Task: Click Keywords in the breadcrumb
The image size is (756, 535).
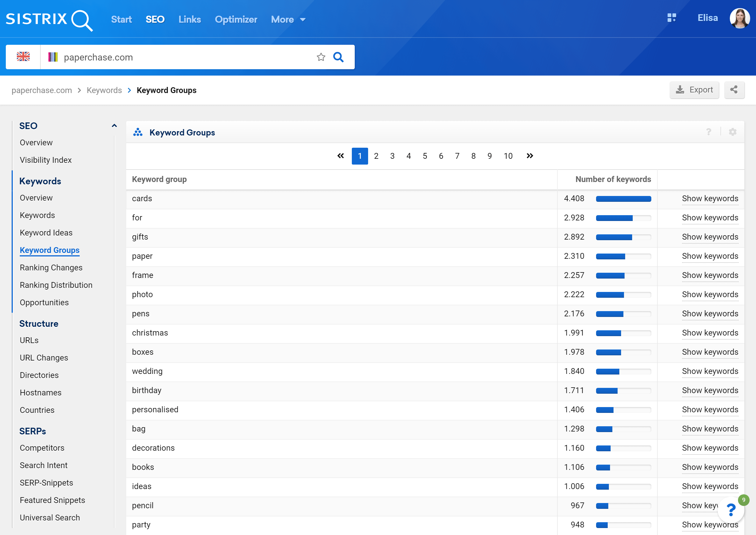Action: (x=104, y=90)
